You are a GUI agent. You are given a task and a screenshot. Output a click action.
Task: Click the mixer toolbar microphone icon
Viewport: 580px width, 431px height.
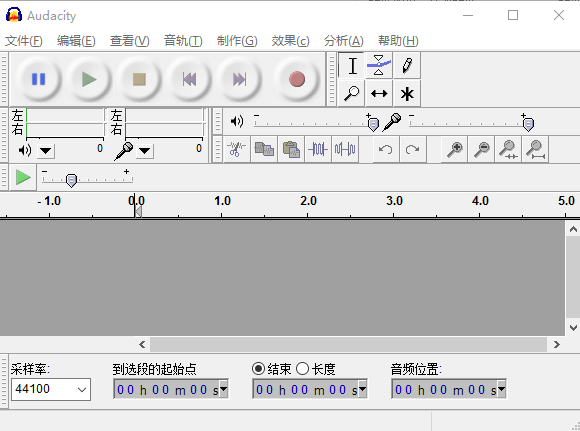tap(392, 122)
